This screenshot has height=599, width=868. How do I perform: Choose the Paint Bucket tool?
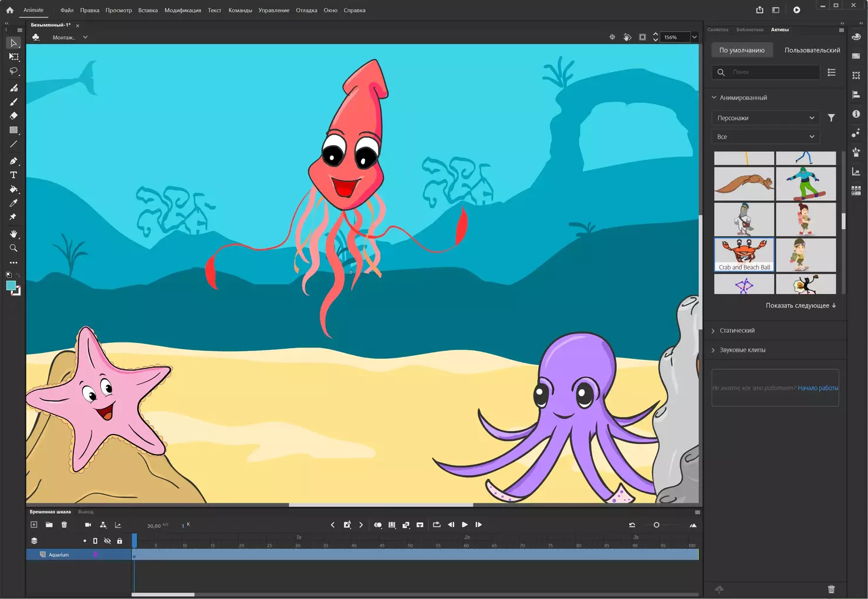13,189
